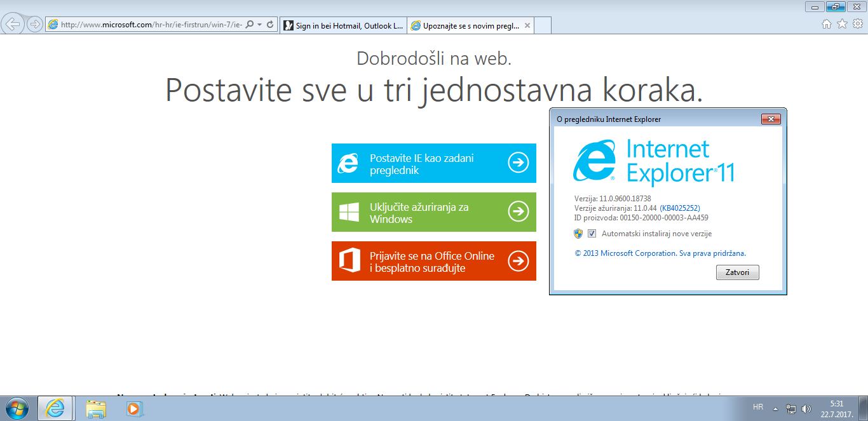The height and width of the screenshot is (421, 868).
Task: Click the arrow on the orange Office tile
Action: tap(519, 261)
